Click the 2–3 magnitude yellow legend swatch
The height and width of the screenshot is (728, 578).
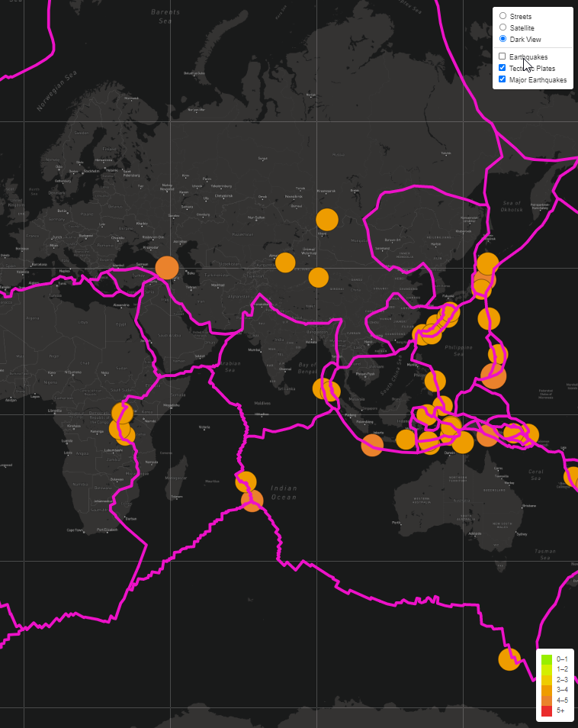click(x=547, y=680)
